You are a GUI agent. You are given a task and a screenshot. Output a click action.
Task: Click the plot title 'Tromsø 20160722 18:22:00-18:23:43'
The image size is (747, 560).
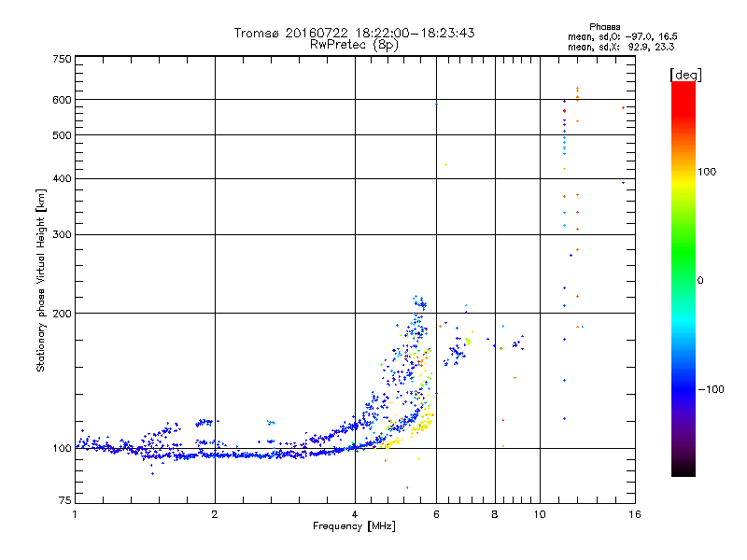[354, 33]
